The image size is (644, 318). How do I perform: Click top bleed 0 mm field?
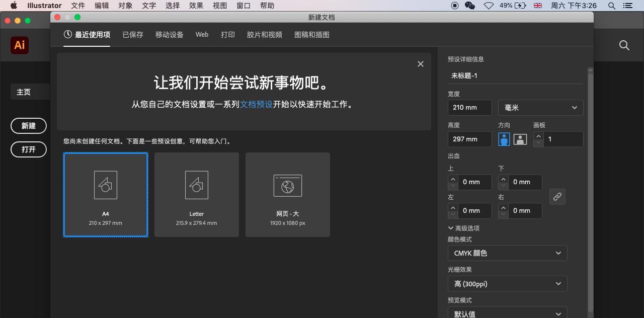click(x=475, y=182)
